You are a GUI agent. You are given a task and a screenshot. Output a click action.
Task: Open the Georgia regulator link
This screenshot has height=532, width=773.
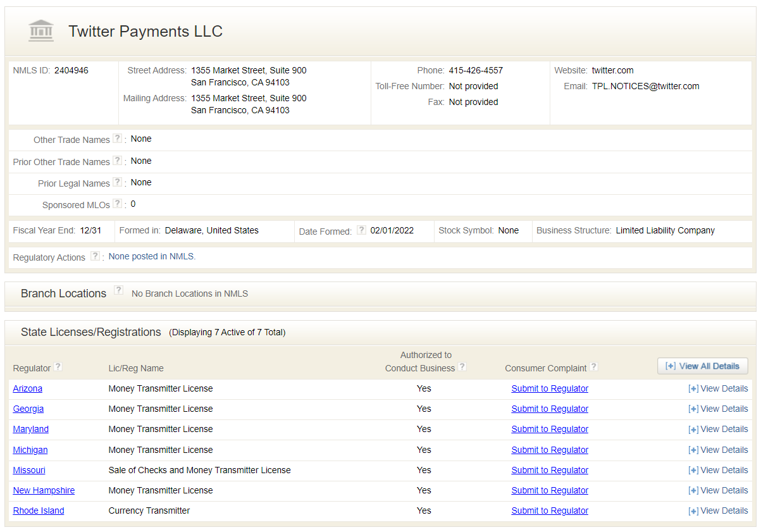tap(28, 409)
